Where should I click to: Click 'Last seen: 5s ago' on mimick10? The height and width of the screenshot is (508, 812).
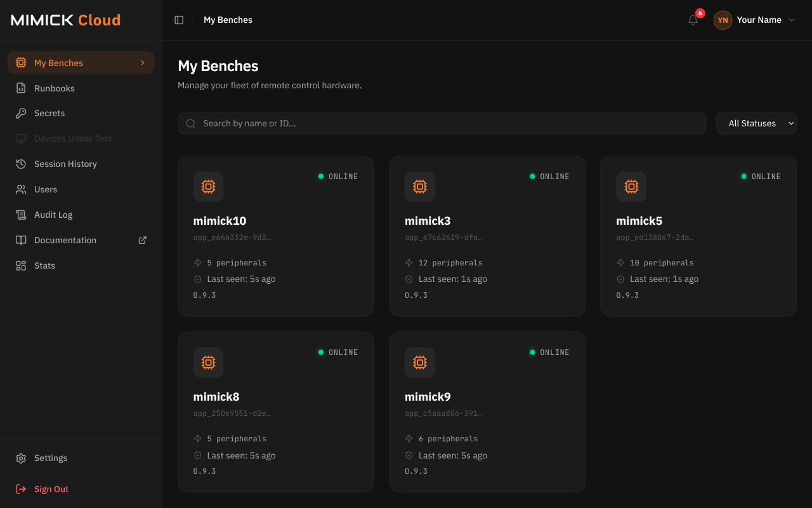(241, 279)
